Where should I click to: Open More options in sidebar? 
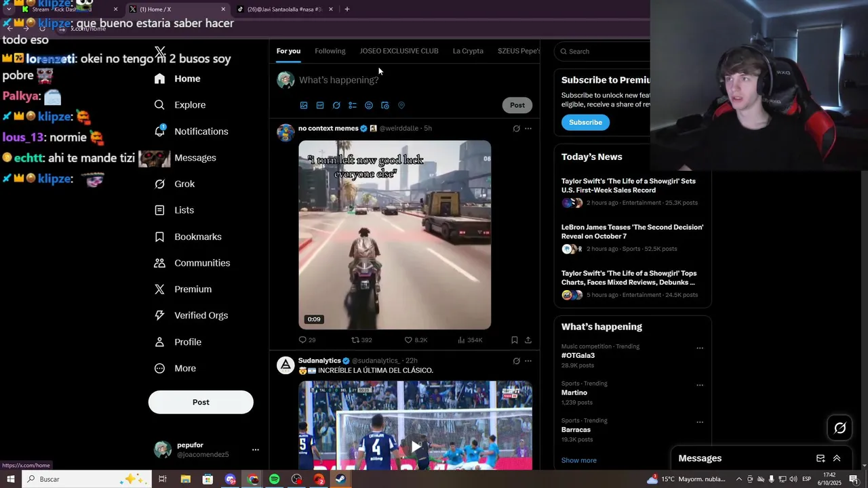(x=175, y=368)
